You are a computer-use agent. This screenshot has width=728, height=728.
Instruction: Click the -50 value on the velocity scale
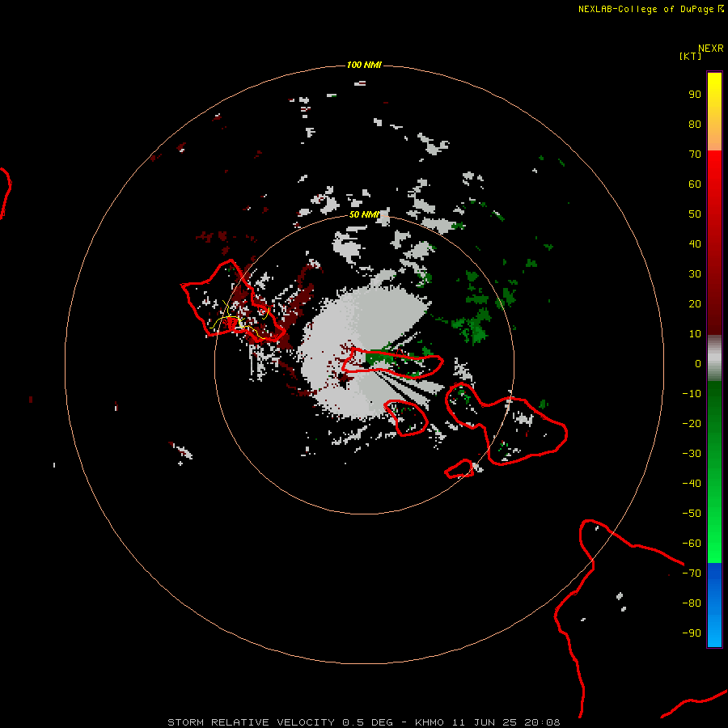(x=692, y=514)
